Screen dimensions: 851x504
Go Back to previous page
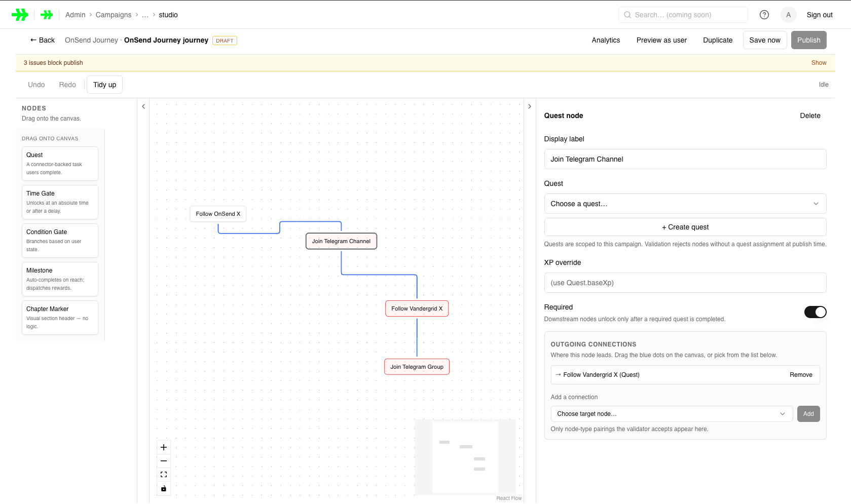point(42,40)
